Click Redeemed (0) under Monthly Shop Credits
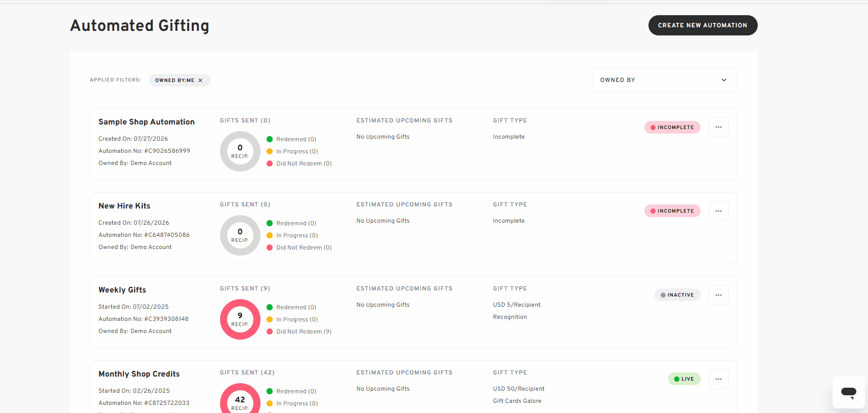This screenshot has width=868, height=413. click(x=291, y=391)
